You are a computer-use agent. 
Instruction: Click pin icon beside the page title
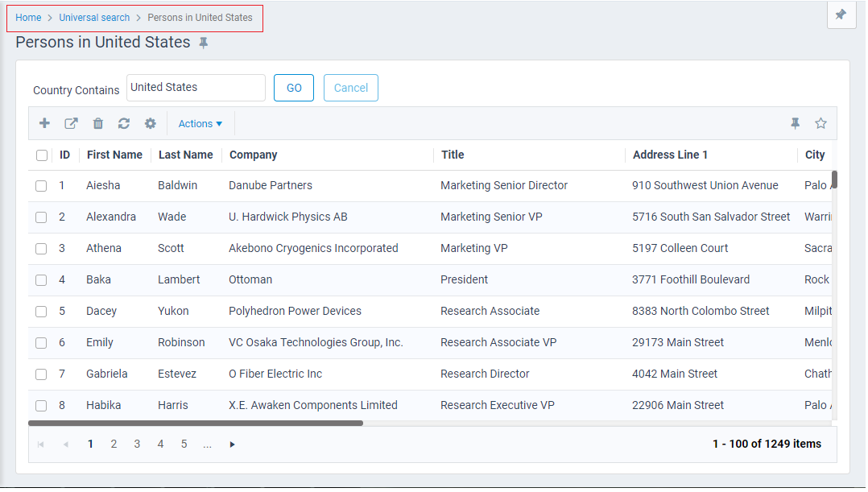click(204, 43)
